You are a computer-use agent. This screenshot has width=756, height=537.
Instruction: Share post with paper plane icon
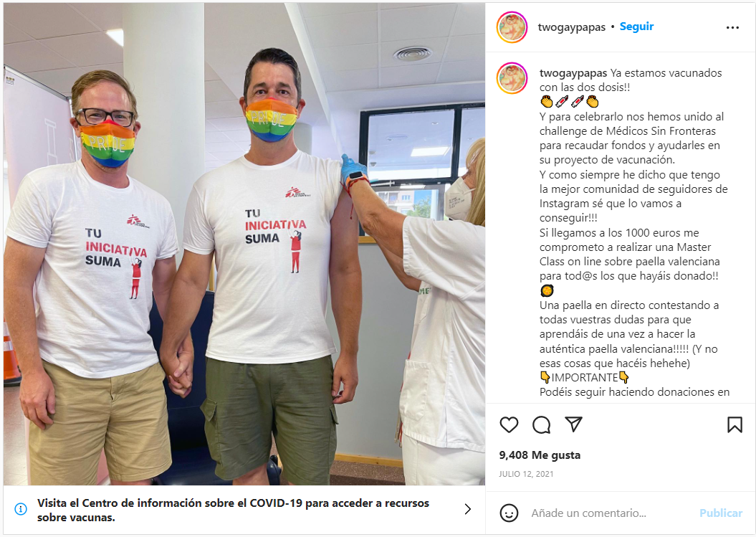(x=573, y=424)
